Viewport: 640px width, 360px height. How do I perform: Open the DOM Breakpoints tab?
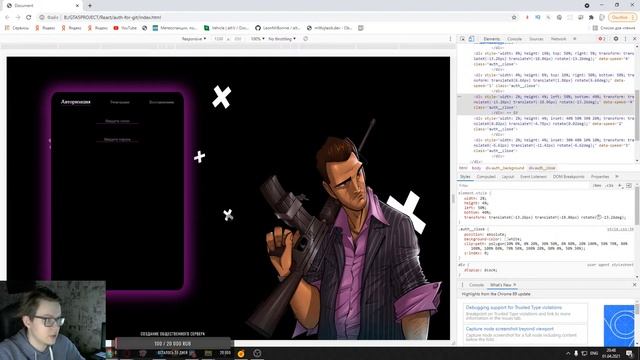(x=568, y=177)
